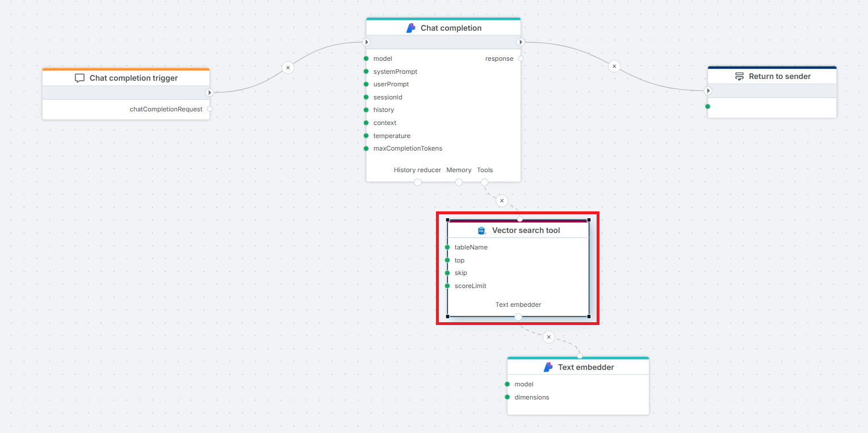The image size is (868, 433).
Task: Click the Vector search tool database icon
Action: click(x=482, y=230)
